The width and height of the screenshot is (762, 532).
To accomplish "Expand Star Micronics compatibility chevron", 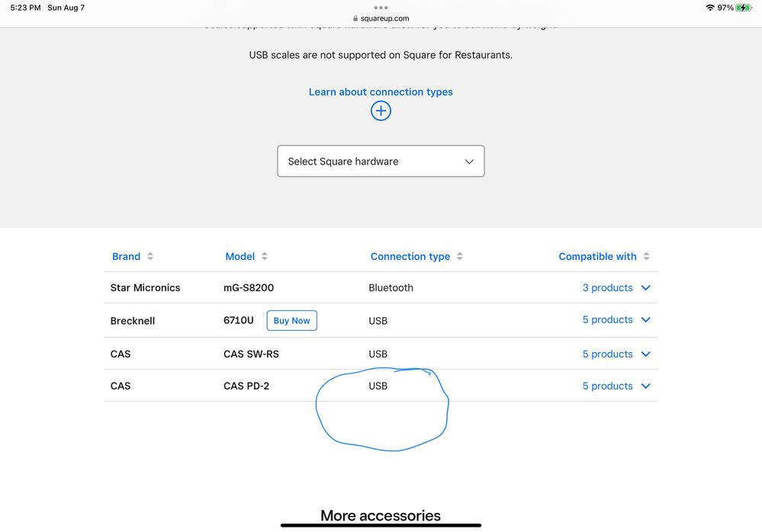I will tap(646, 288).
